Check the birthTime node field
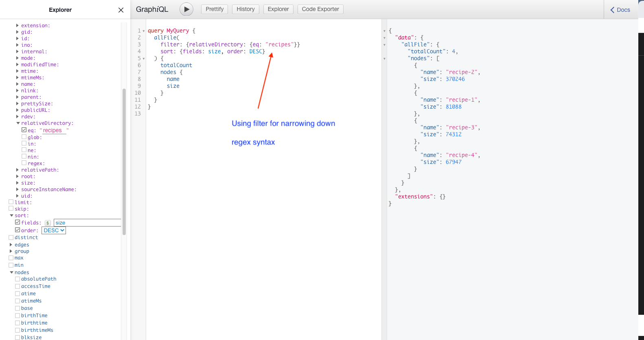This screenshot has width=644, height=340. [x=18, y=315]
